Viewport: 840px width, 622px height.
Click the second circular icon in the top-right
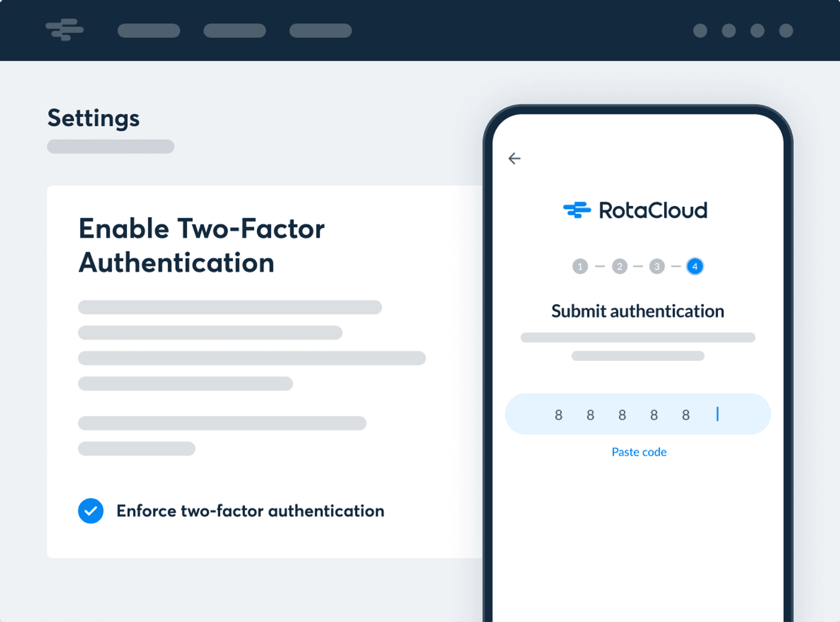tap(728, 31)
